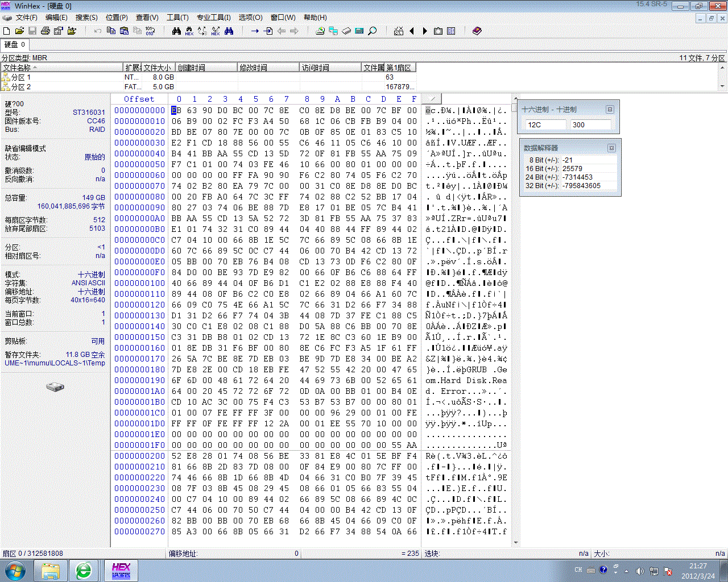Click the magnifying glass analyze icon
Viewport: 728px width, 582px height.
click(x=373, y=31)
